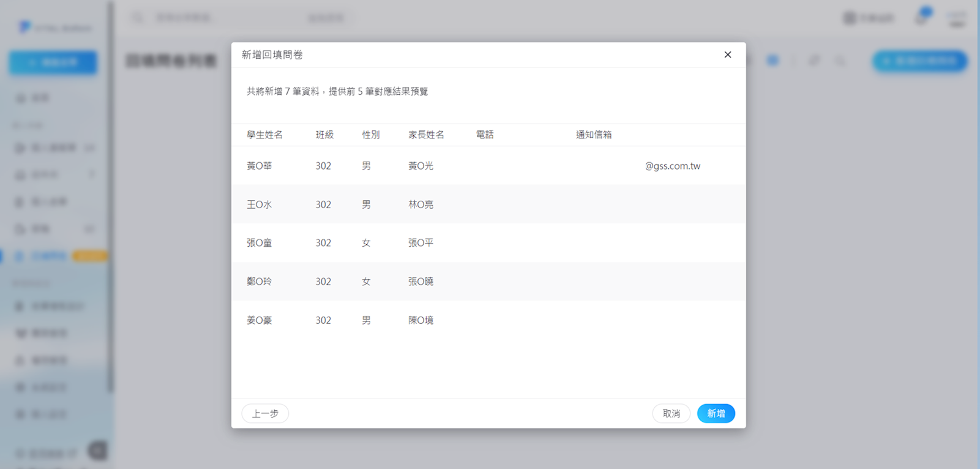Click the search magnifier icon in top bar
The width and height of the screenshot is (980, 469).
click(138, 18)
